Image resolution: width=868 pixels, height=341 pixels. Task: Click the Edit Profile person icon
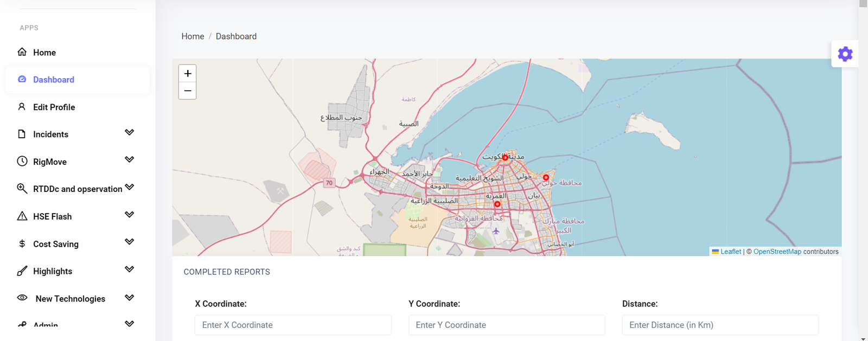pos(22,107)
